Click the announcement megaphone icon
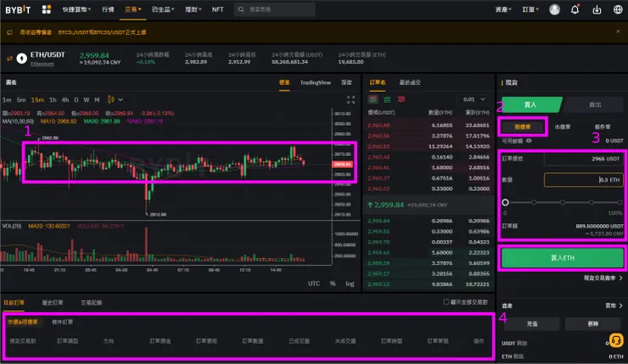This screenshot has height=364, width=628. pyautogui.click(x=9, y=32)
